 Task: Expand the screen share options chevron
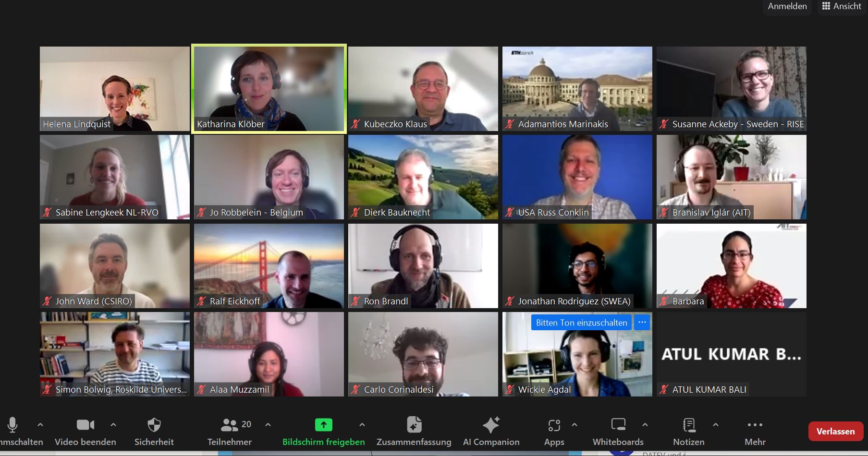(x=362, y=425)
